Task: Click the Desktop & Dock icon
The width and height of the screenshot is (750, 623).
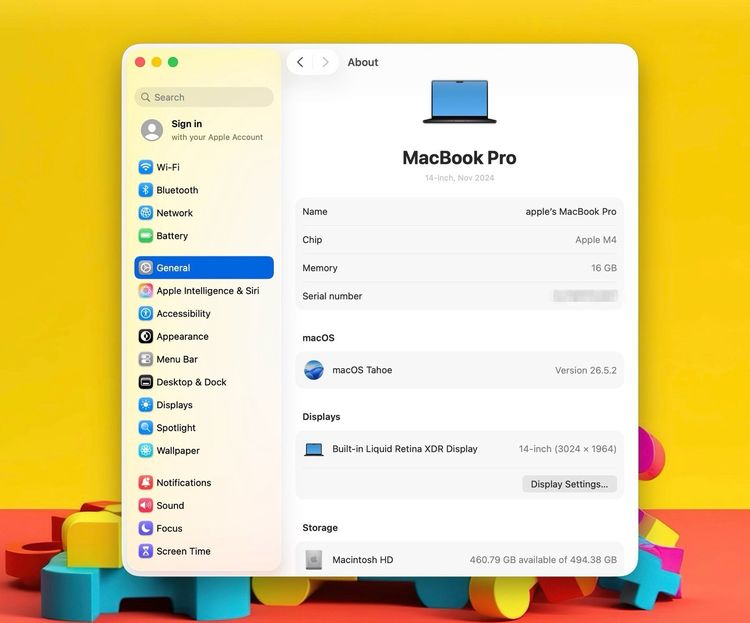Action: (145, 382)
